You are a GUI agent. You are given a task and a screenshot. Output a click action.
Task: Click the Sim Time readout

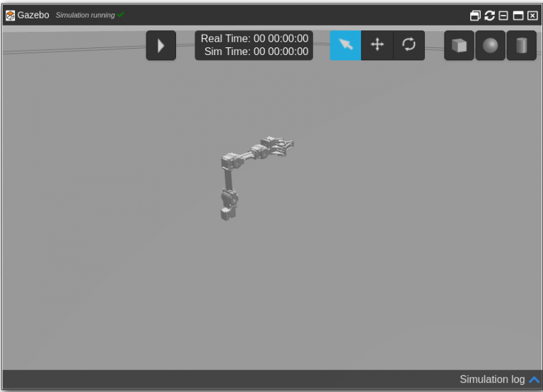[x=256, y=52]
